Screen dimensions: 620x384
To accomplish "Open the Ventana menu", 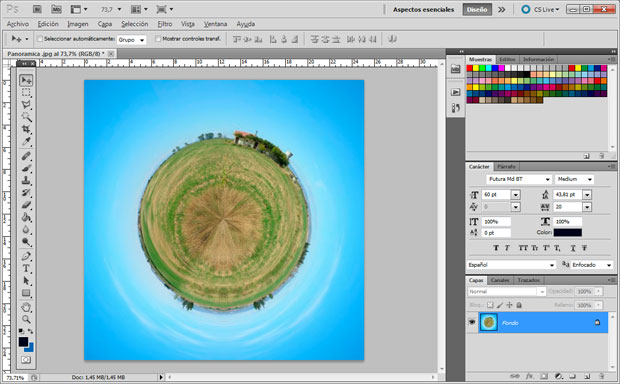I will (x=215, y=24).
